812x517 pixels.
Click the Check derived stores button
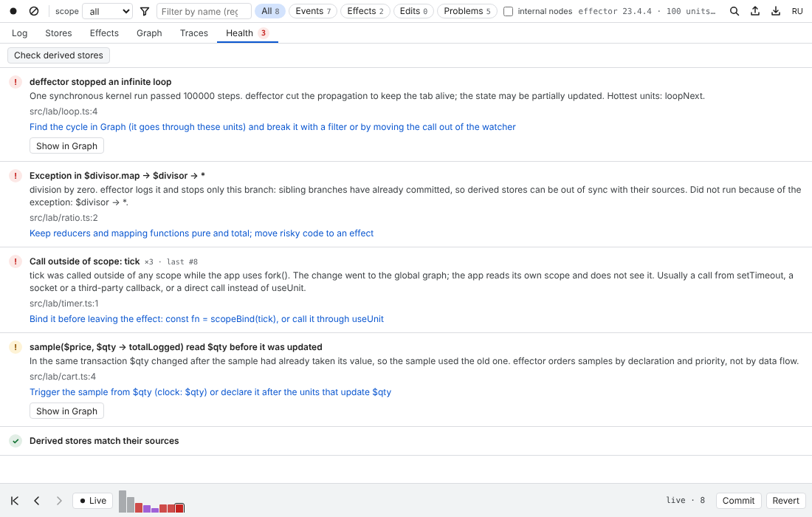58,55
